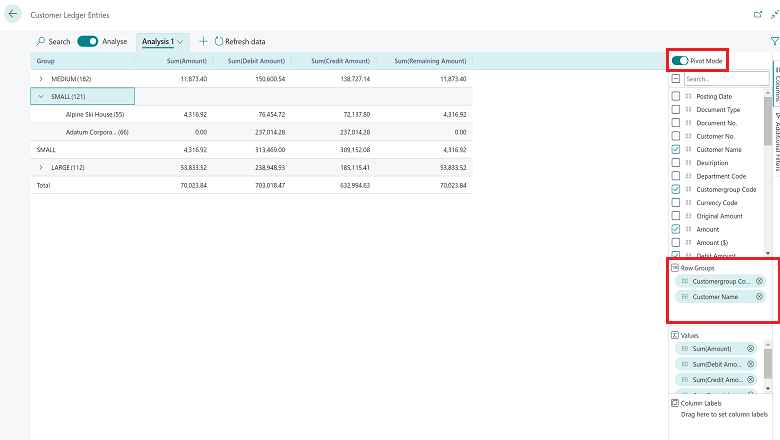Screen dimensions: 780x440
Task: Remove Customer Name from Row Groups
Action: [759, 296]
